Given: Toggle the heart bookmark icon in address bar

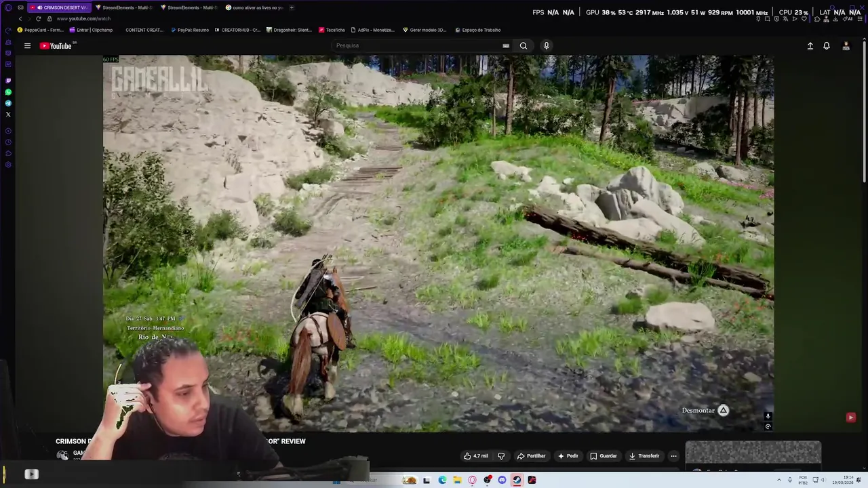Looking at the screenshot, I should tap(804, 19).
